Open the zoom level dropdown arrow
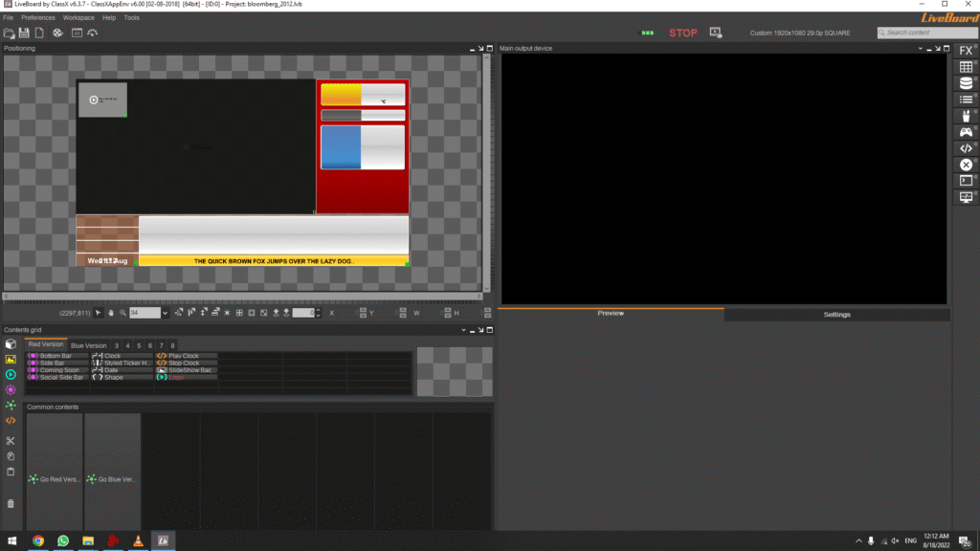Viewport: 980px width, 551px height. click(x=165, y=313)
